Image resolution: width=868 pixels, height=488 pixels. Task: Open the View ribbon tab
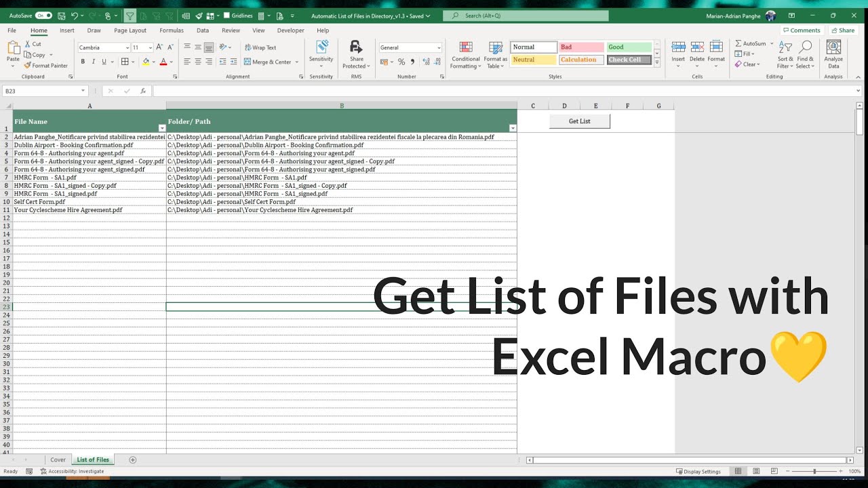(x=258, y=30)
